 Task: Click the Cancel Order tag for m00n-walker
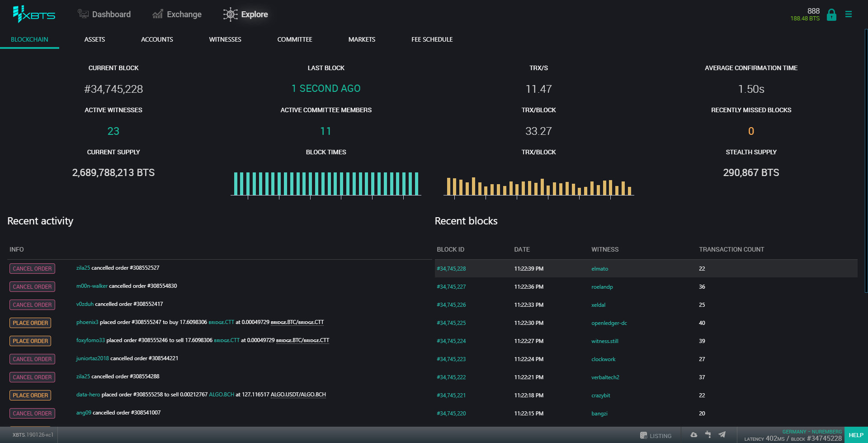tap(32, 286)
